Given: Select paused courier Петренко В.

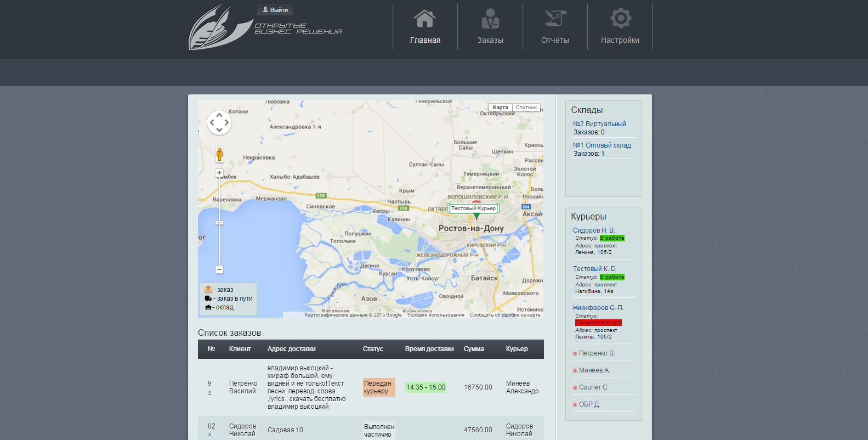Looking at the screenshot, I should click(x=597, y=353).
